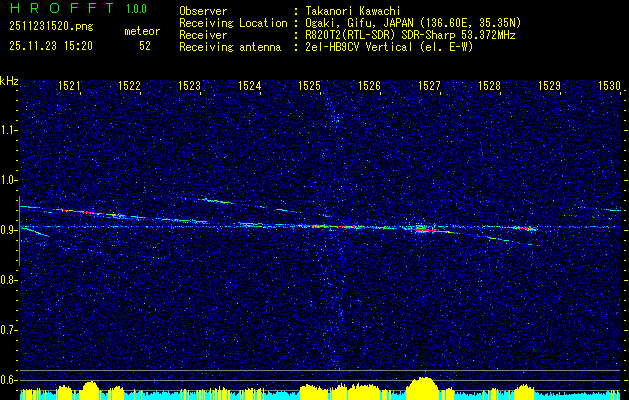Click the 1525 time marker
The height and width of the screenshot is (400, 629).
click(310, 85)
